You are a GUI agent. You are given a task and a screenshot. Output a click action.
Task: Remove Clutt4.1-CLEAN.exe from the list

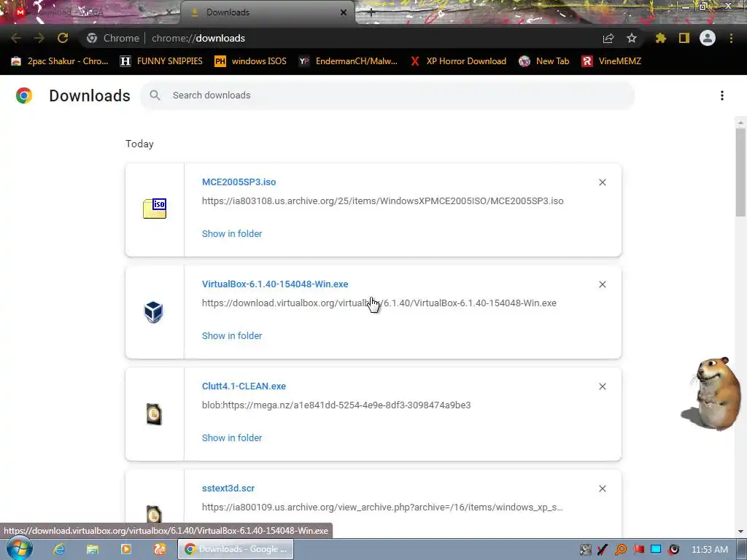pos(602,386)
